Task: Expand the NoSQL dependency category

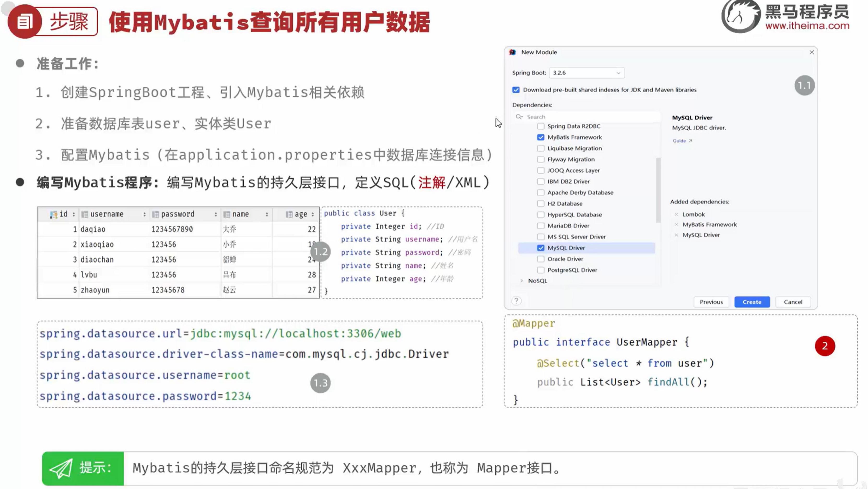Action: [522, 281]
